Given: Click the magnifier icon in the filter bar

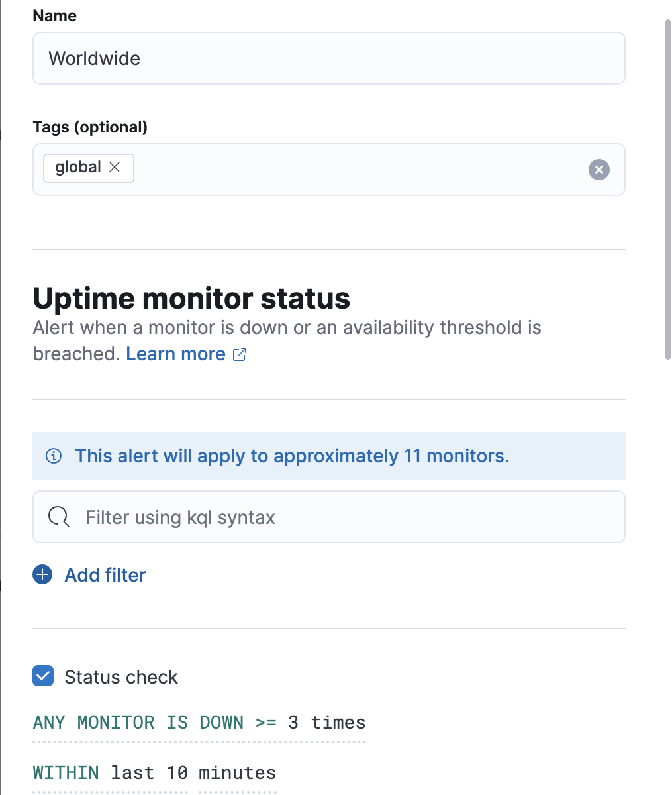Looking at the screenshot, I should [x=59, y=517].
